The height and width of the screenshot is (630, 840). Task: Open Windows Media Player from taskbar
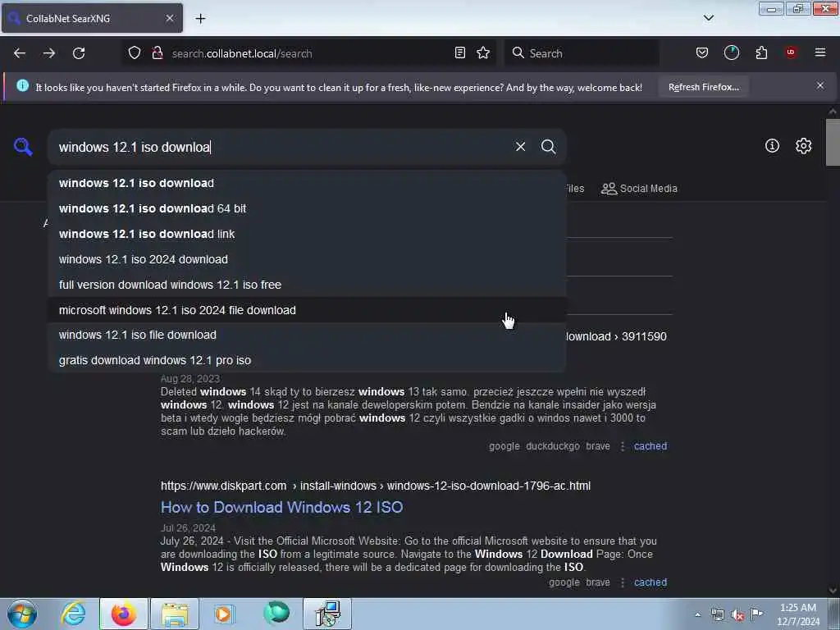click(224, 614)
